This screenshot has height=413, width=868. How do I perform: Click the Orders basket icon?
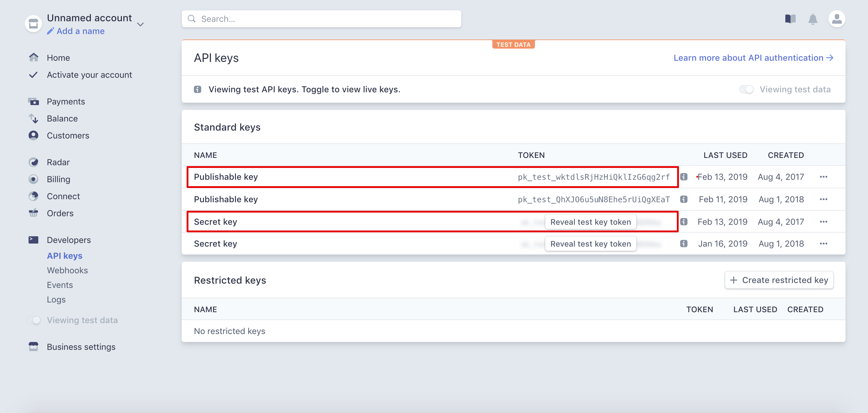click(33, 213)
